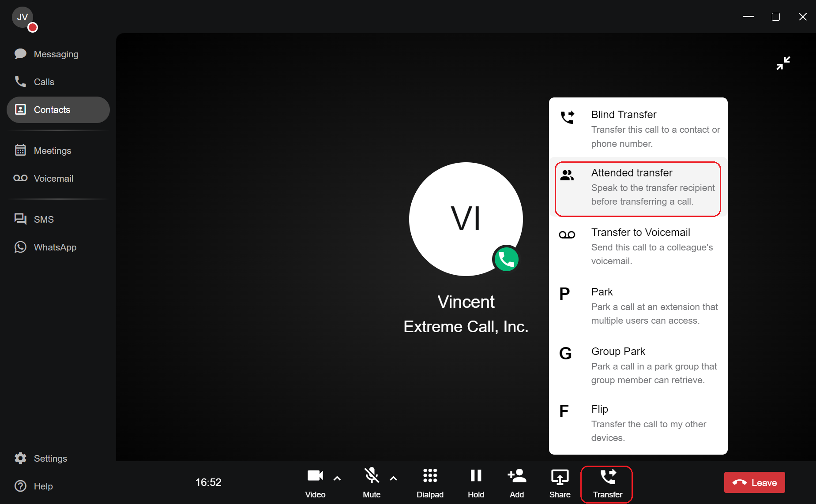Viewport: 816px width, 504px height.
Task: Select Transfer to Voicemail option
Action: (638, 246)
